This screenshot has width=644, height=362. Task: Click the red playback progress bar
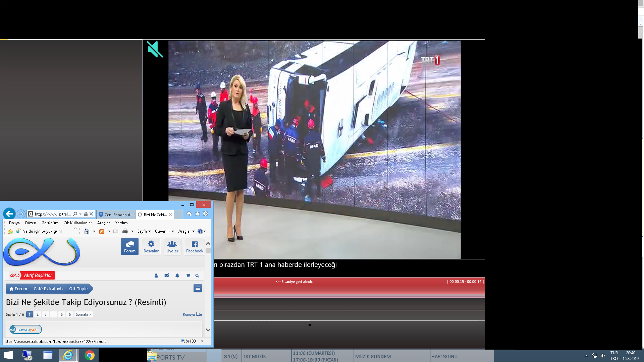[349, 288]
